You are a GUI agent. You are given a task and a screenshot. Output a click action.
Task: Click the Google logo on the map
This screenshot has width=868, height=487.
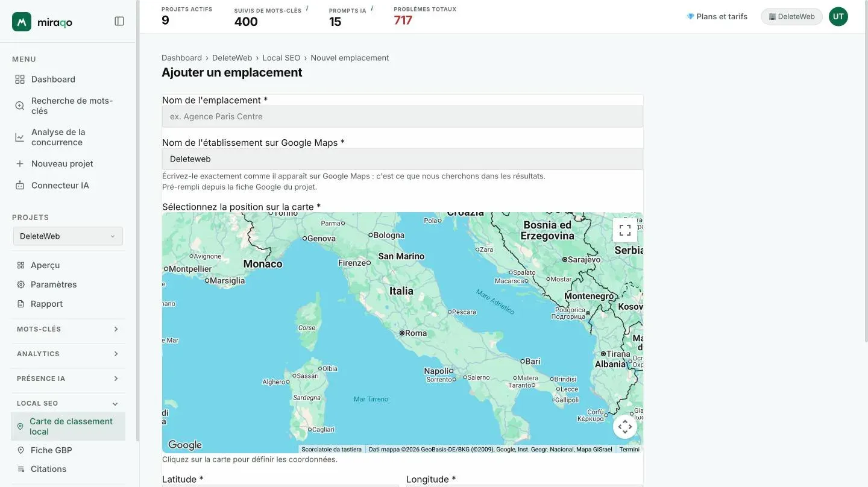pos(185,445)
